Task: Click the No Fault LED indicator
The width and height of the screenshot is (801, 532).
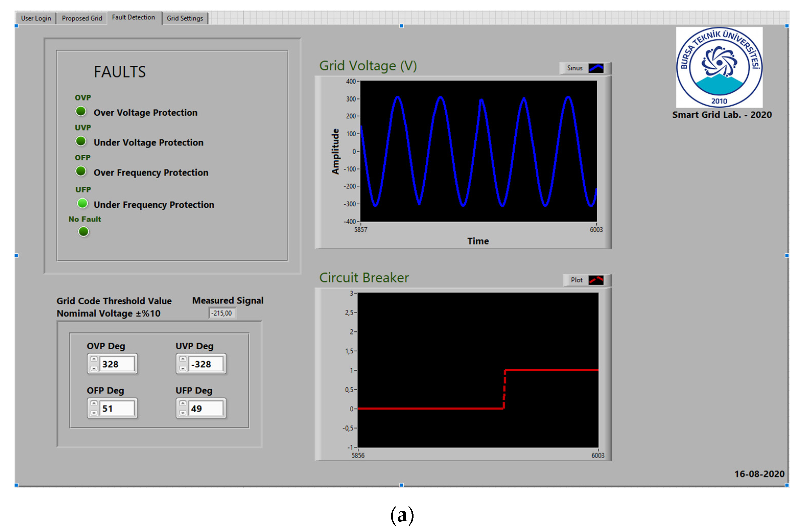Action: 83,231
